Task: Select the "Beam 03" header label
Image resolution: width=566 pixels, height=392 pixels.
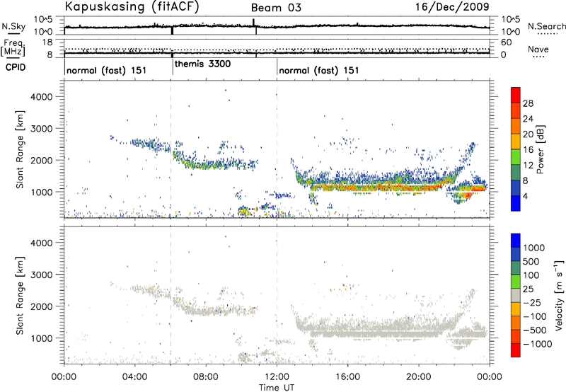Action: coord(276,8)
